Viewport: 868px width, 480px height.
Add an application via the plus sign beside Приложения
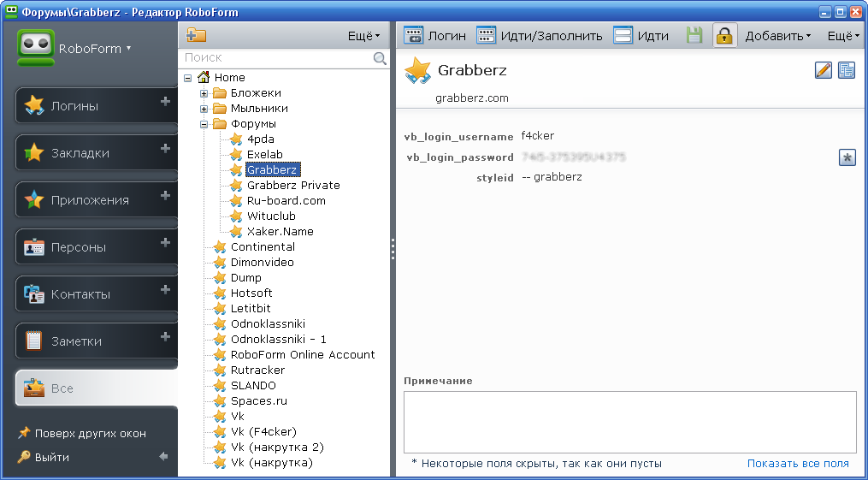tap(165, 195)
